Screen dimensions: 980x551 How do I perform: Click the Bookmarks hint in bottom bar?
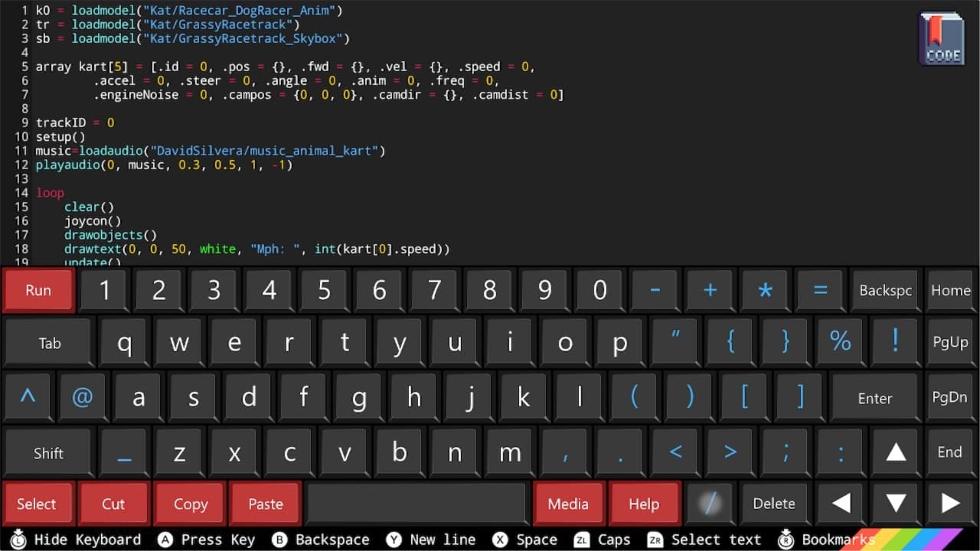pos(826,540)
